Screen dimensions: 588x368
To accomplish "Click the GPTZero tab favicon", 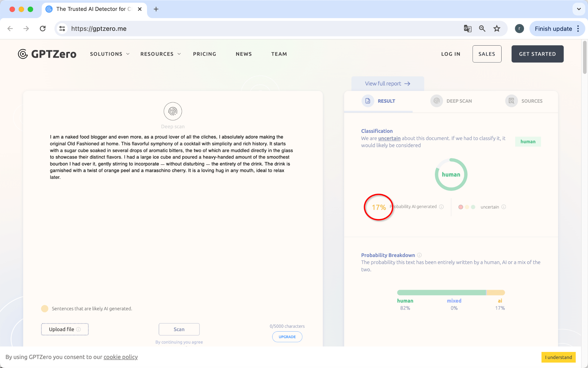I will pos(49,9).
